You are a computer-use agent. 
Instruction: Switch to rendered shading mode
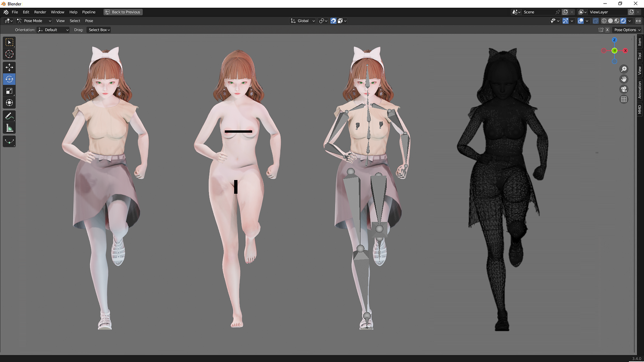coord(623,21)
